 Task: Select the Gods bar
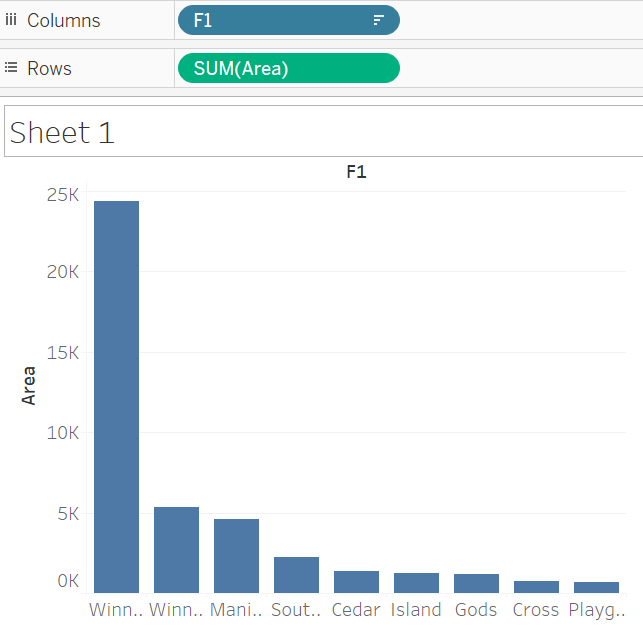point(476,583)
